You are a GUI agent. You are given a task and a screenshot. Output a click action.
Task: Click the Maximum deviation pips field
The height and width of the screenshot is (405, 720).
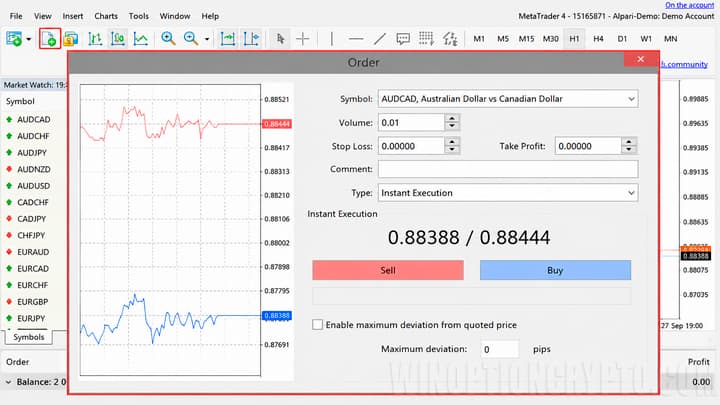pyautogui.click(x=500, y=349)
